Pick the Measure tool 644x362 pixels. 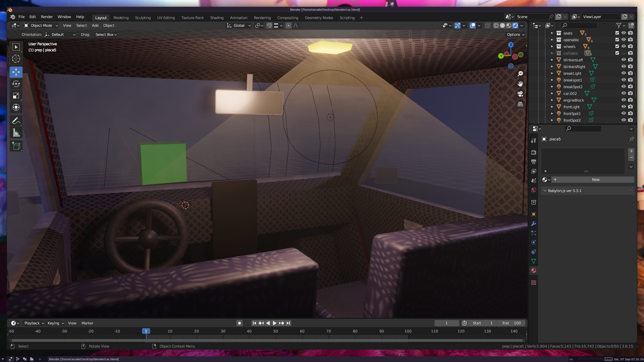[x=16, y=133]
